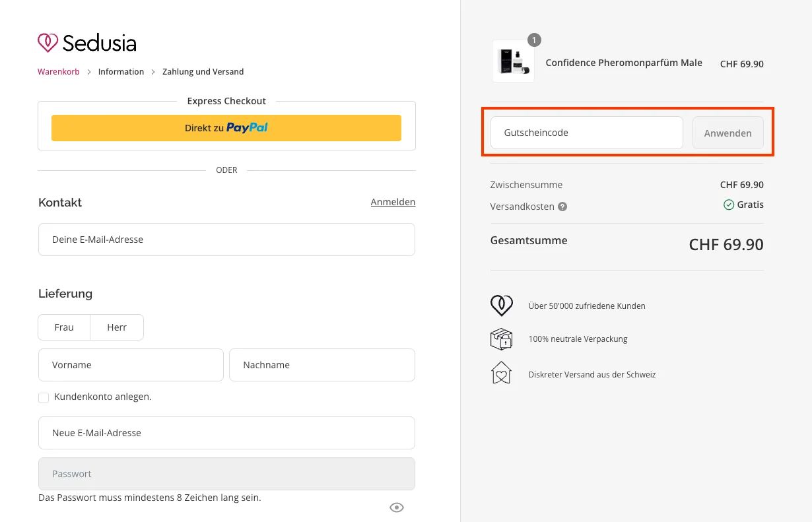812x522 pixels.
Task: Click the green Gratis checkmark icon
Action: tap(729, 205)
